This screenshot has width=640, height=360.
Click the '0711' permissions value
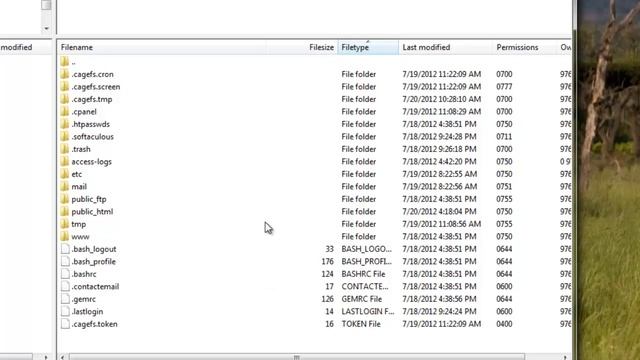(x=504, y=137)
